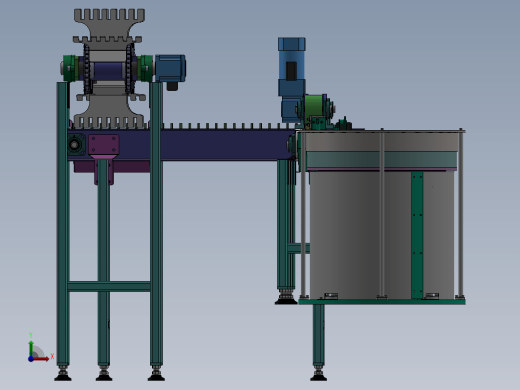This screenshot has height=390, width=520.
Task: Select the horizontal blue motor beside the sprocket shaft
Action: tap(170, 69)
